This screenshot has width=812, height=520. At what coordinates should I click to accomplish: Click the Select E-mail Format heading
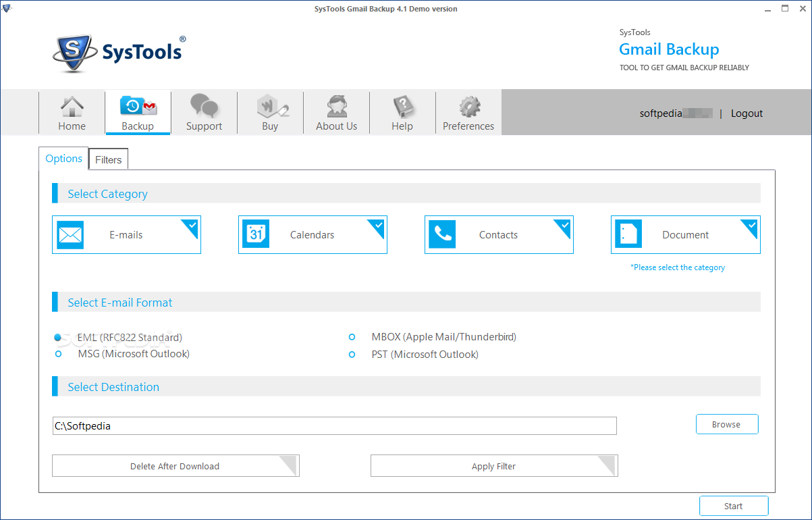pos(119,303)
